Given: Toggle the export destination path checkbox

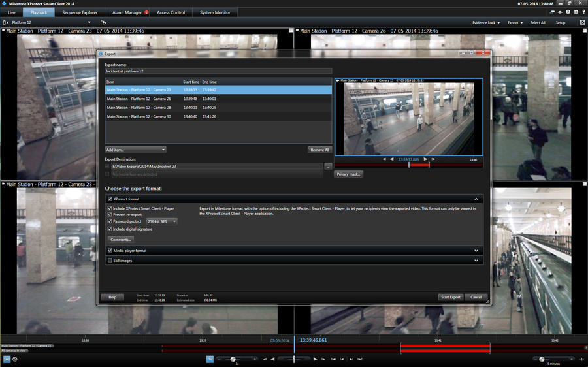Looking at the screenshot, I should (107, 166).
